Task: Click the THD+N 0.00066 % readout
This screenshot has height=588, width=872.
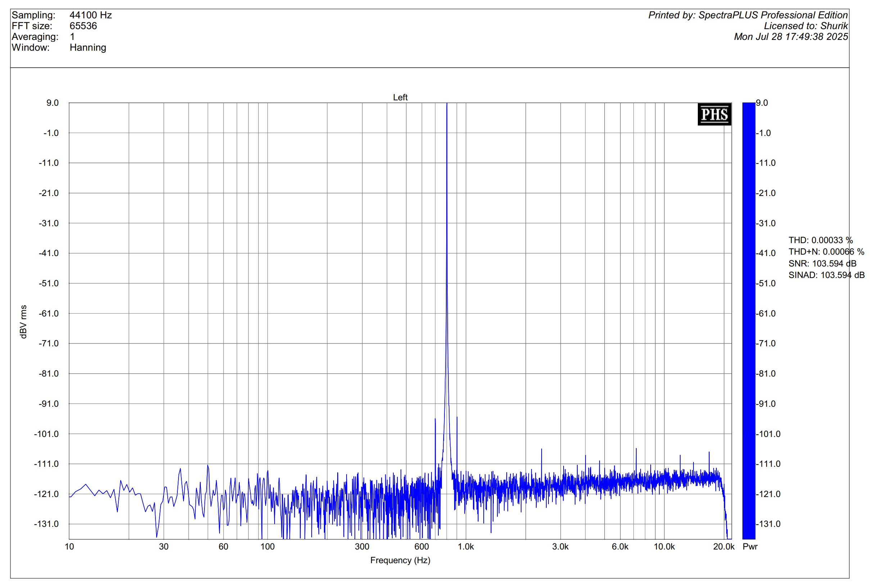Action: coord(826,252)
